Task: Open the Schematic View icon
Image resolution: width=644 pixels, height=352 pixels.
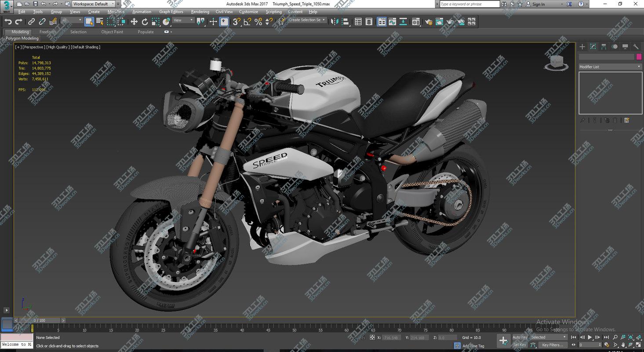Action: pos(403,22)
